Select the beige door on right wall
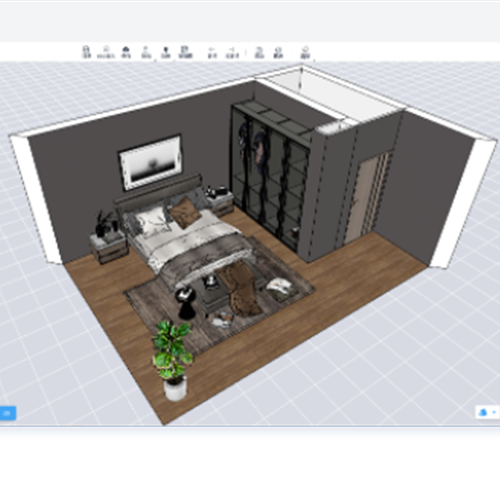 367,197
